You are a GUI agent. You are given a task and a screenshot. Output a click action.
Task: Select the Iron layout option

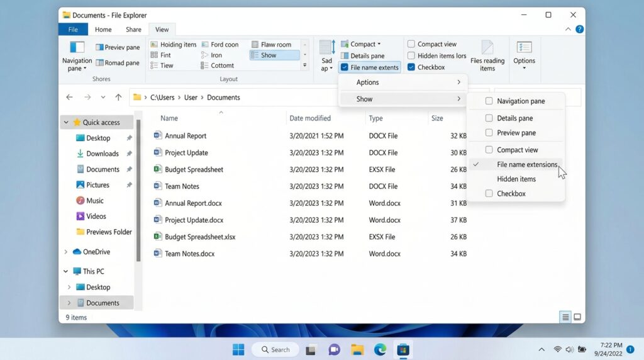coord(211,55)
